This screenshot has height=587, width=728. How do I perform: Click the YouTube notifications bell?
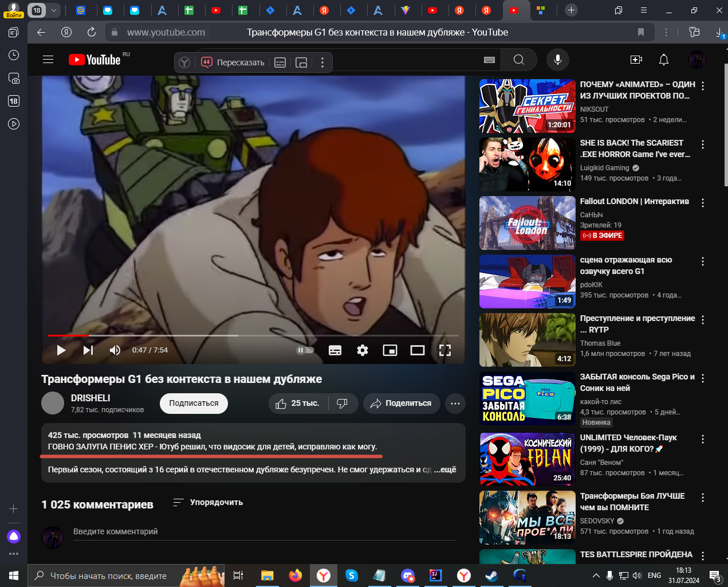(664, 60)
